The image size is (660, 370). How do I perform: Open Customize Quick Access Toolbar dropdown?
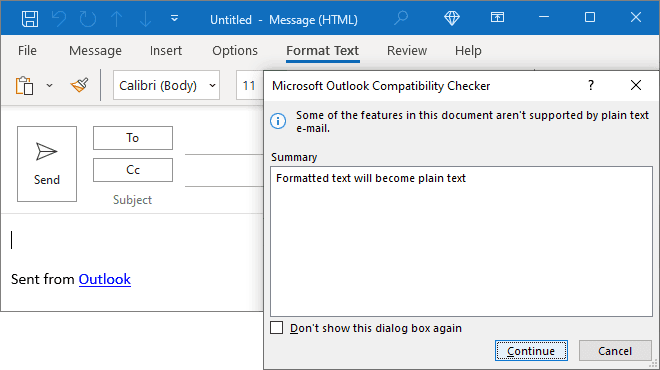click(174, 19)
